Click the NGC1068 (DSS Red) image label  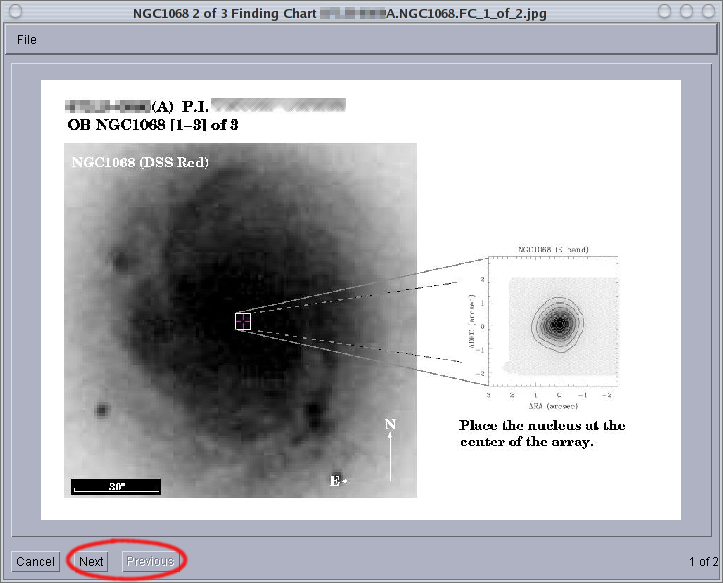[x=139, y=162]
